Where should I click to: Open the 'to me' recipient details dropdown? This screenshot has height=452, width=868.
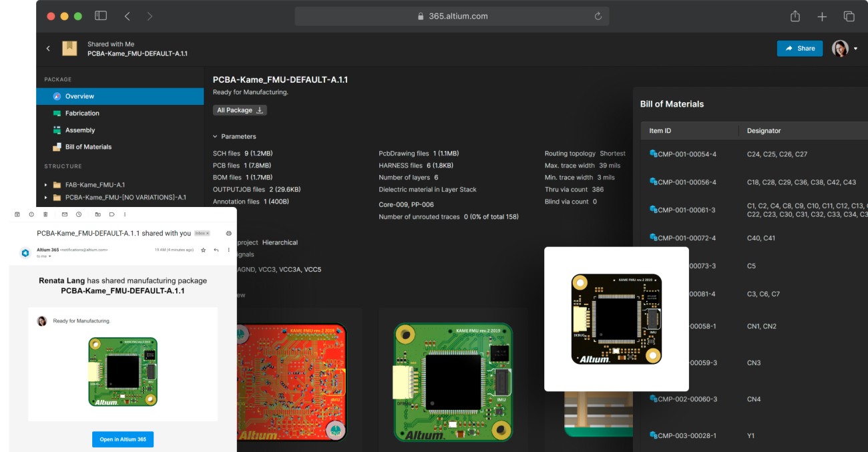click(x=49, y=256)
